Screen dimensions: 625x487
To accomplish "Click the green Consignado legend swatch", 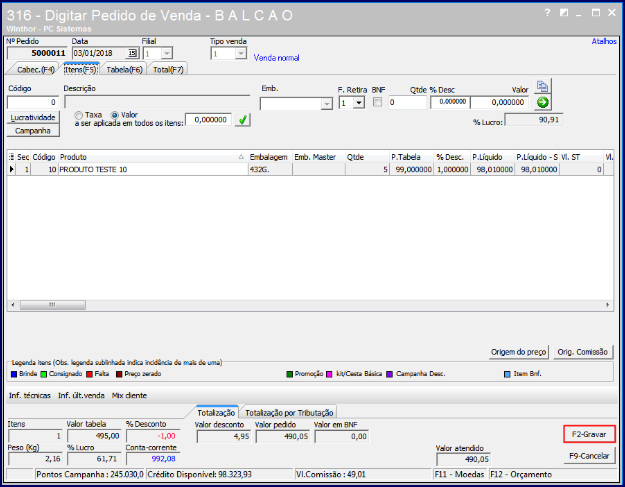I will click(x=43, y=374).
